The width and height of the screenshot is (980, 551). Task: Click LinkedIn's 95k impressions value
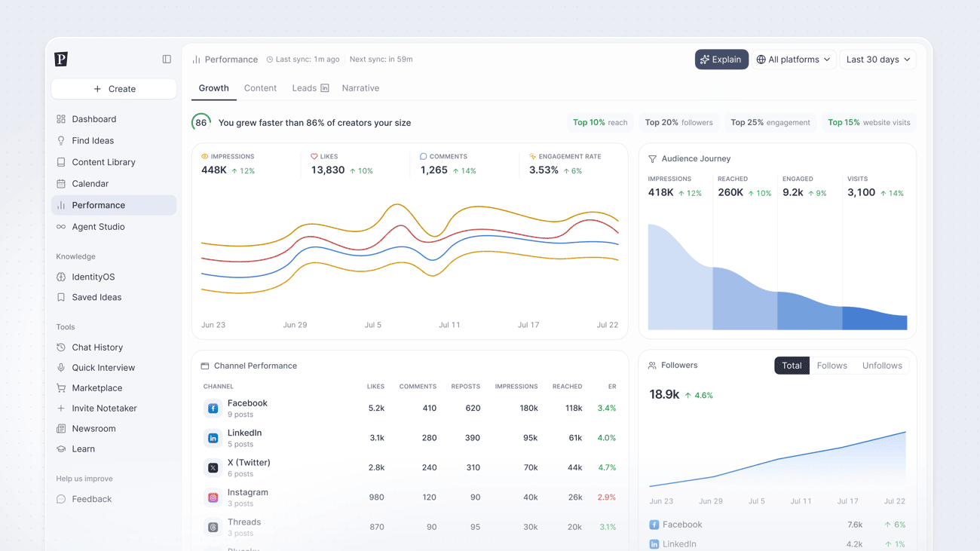(530, 438)
